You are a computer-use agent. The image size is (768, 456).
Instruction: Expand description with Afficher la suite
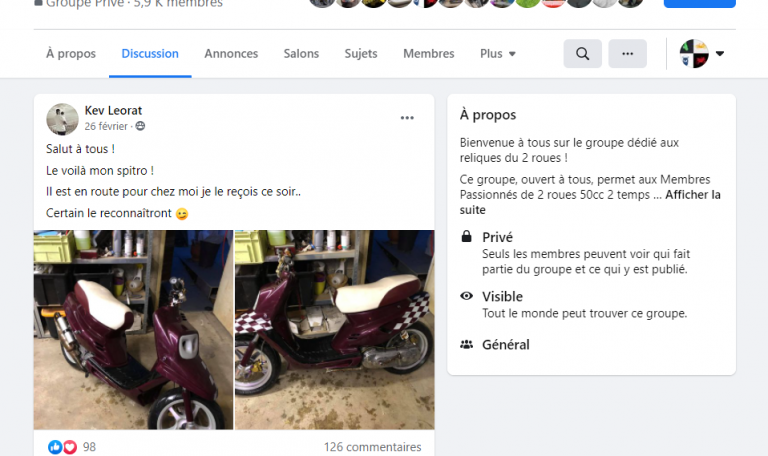point(590,202)
